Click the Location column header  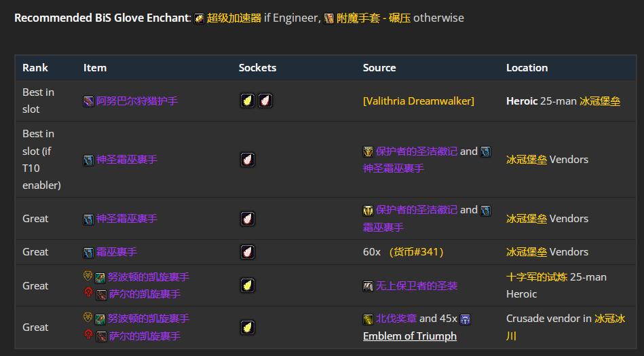coord(527,68)
